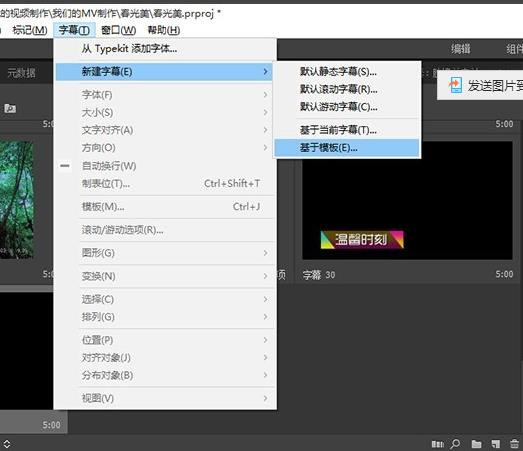Expand the 排列(G) submenu arrow
Image resolution: width=523 pixels, height=451 pixels.
pyautogui.click(x=266, y=317)
